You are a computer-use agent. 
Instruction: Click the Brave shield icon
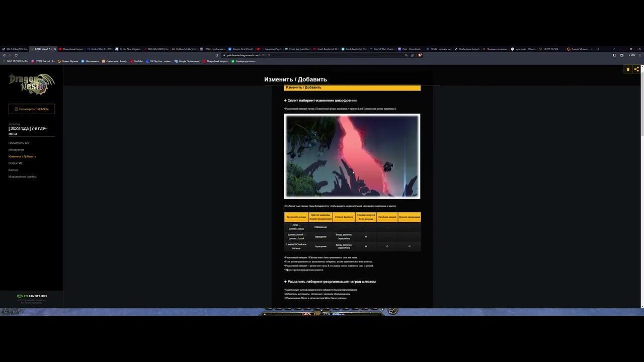(x=420, y=55)
